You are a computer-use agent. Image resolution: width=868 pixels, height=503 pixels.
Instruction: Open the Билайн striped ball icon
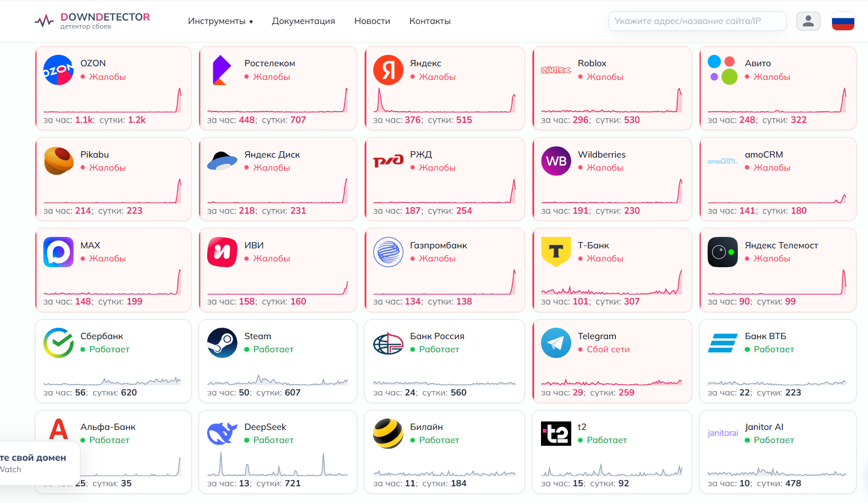point(388,433)
